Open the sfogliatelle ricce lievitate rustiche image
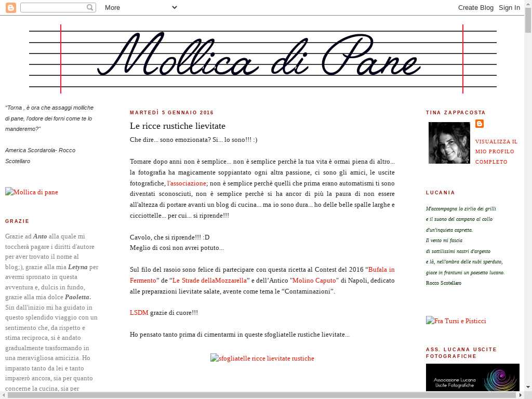 (262, 358)
